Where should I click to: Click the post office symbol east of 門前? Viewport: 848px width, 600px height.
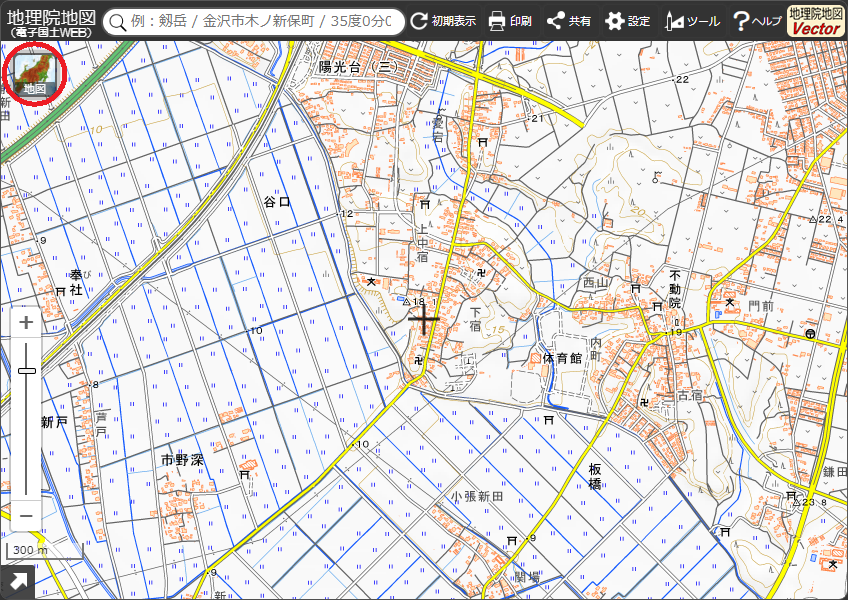(x=810, y=334)
